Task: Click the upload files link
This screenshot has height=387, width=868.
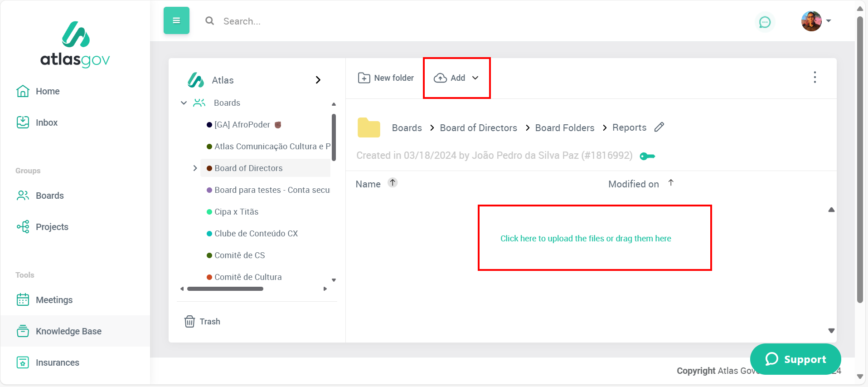Action: (585, 239)
